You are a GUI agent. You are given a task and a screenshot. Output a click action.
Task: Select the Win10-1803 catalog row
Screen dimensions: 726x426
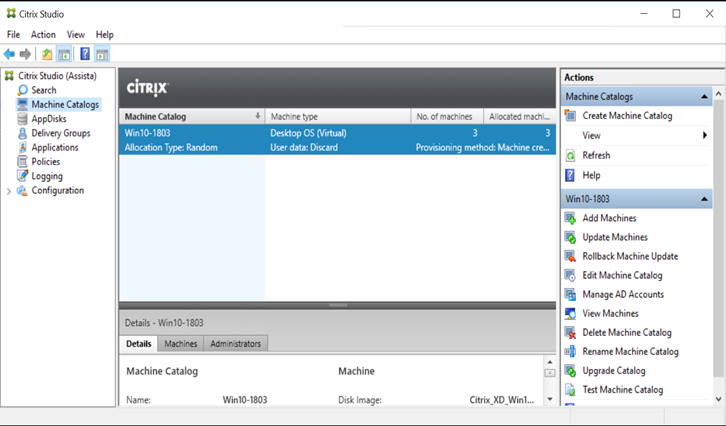point(337,140)
